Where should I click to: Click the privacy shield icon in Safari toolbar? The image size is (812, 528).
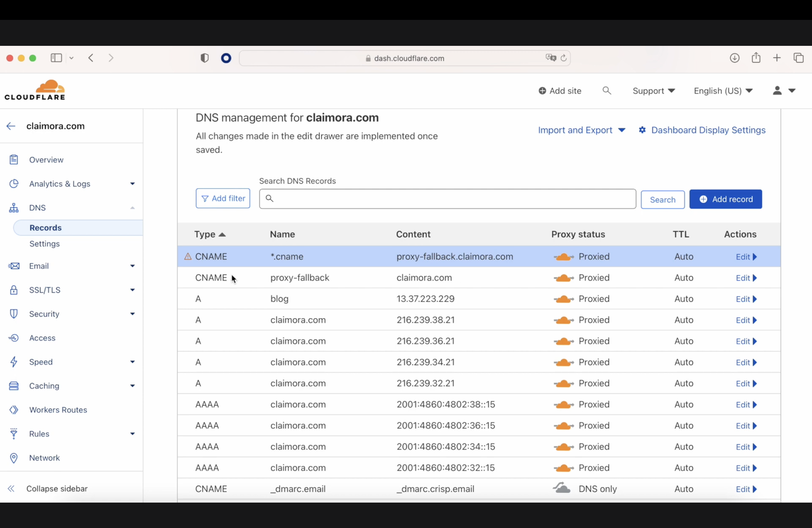click(x=205, y=58)
